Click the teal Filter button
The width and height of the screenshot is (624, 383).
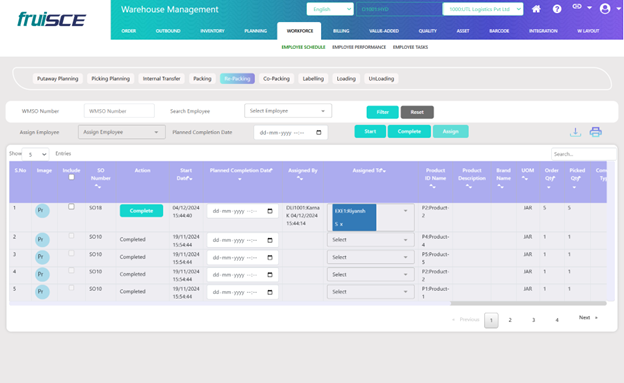click(382, 112)
